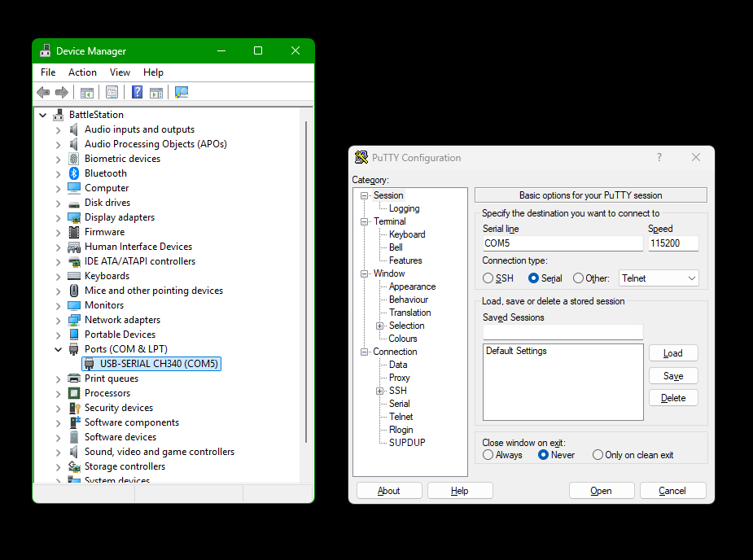Click PuTTY Configuration title bar icon
The height and width of the screenshot is (560, 753).
point(361,157)
